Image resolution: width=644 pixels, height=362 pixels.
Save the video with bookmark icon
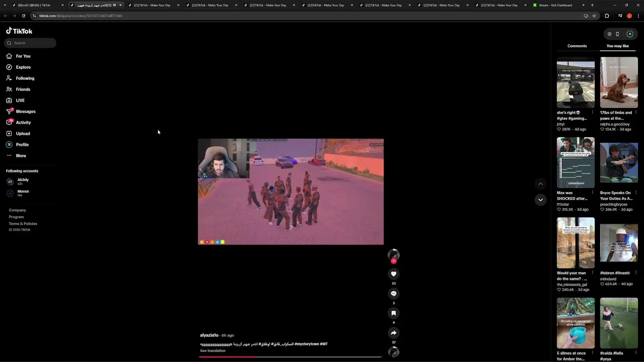(x=393, y=313)
